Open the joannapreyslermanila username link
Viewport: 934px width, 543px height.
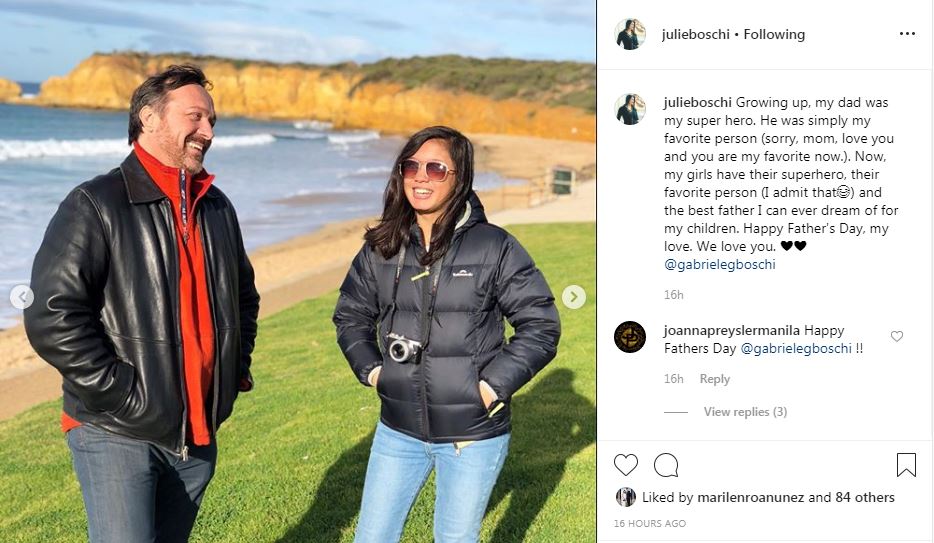[x=732, y=330]
